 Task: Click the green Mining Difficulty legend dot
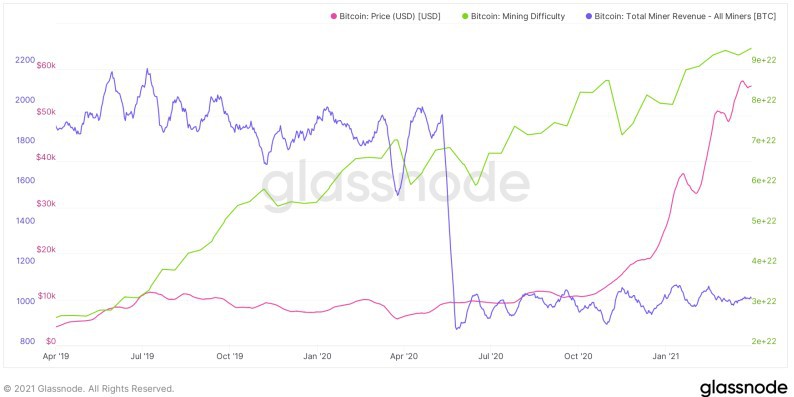(x=466, y=16)
